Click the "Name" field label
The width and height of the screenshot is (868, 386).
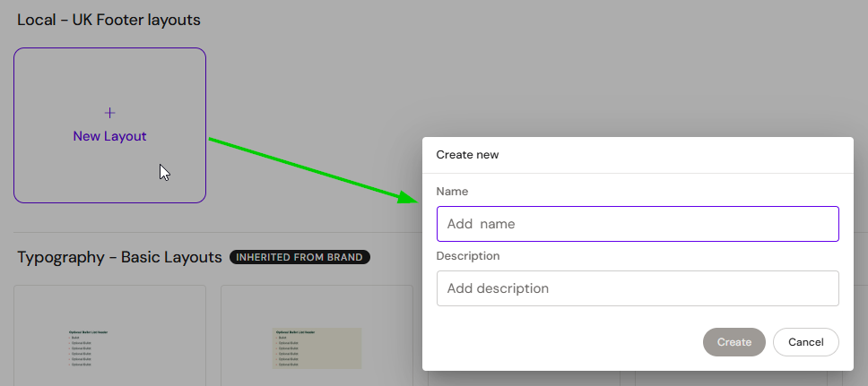[x=452, y=192]
